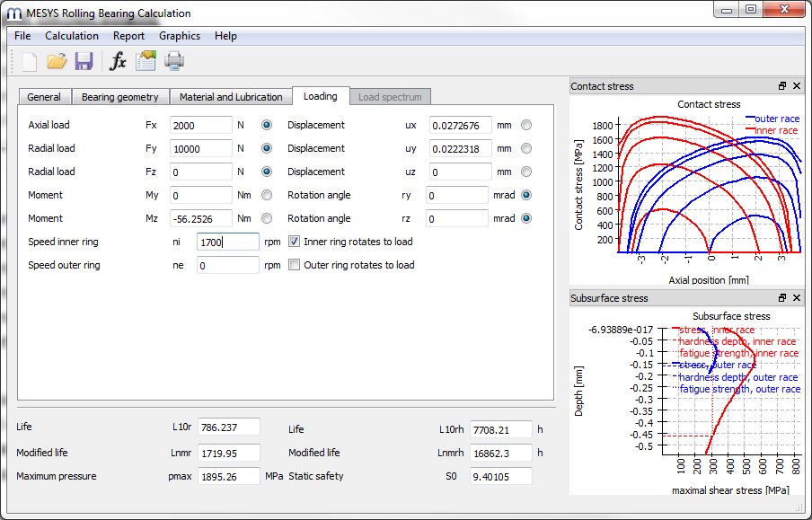
Task: Run calculation with the fx icon
Action: click(x=118, y=61)
